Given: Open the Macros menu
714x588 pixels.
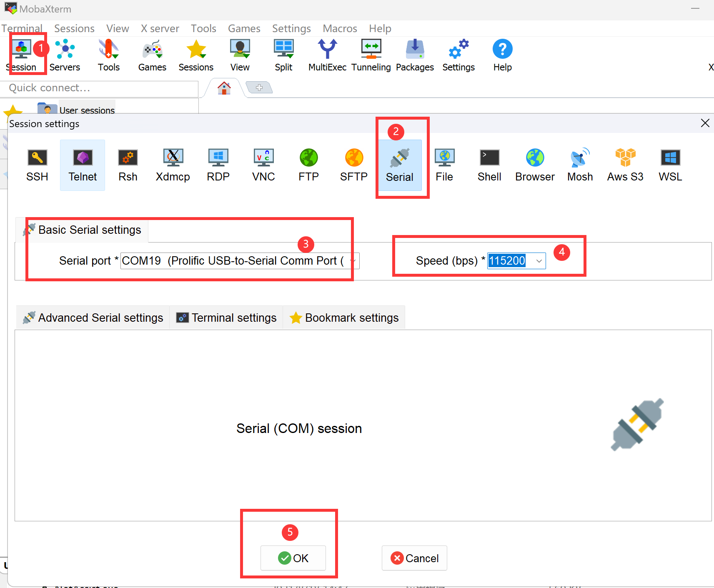Looking at the screenshot, I should 340,28.
